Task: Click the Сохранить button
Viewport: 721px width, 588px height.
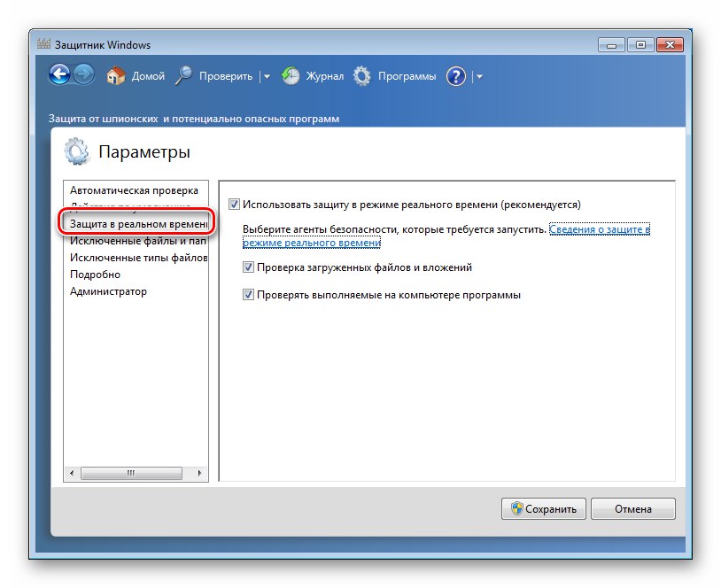Action: pyautogui.click(x=544, y=509)
